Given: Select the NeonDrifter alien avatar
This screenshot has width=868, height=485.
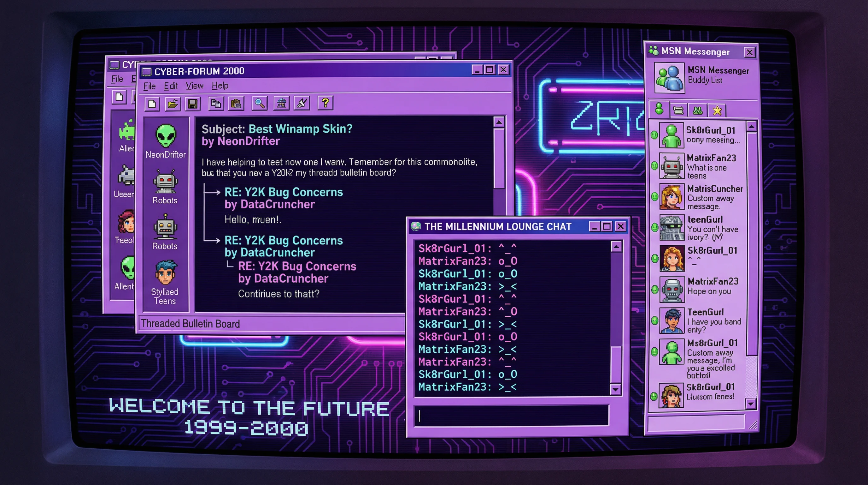Looking at the screenshot, I should click(166, 135).
